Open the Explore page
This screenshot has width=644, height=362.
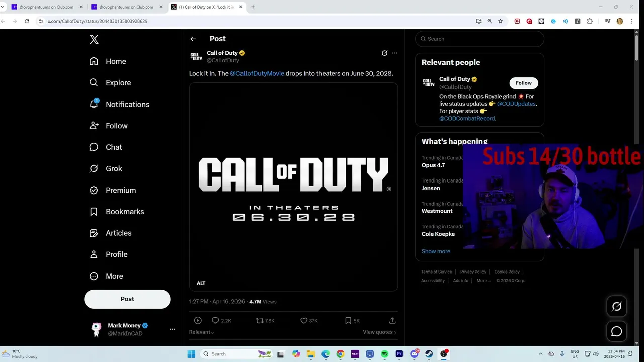[x=110, y=83]
